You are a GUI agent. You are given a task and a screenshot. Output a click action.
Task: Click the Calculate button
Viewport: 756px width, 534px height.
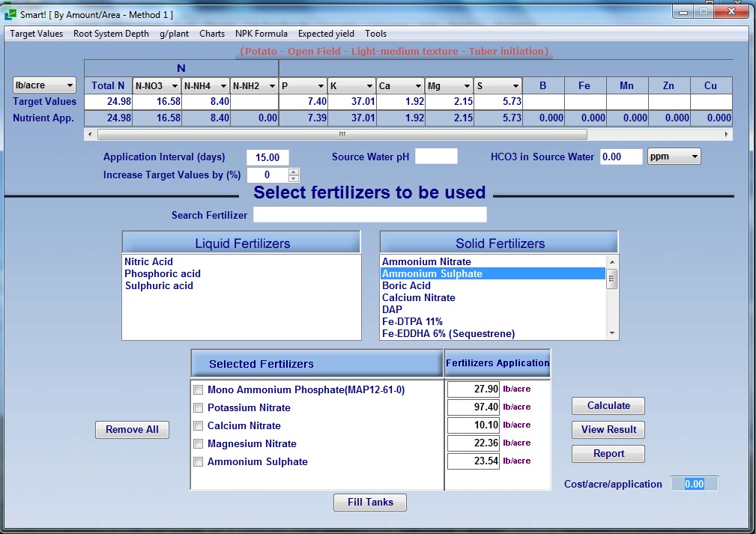point(608,406)
